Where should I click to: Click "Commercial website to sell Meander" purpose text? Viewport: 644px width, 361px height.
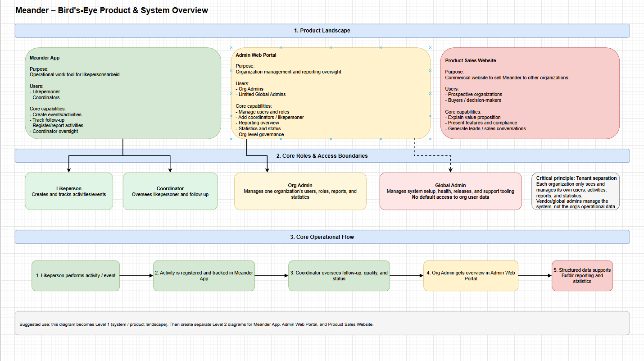[x=507, y=78]
